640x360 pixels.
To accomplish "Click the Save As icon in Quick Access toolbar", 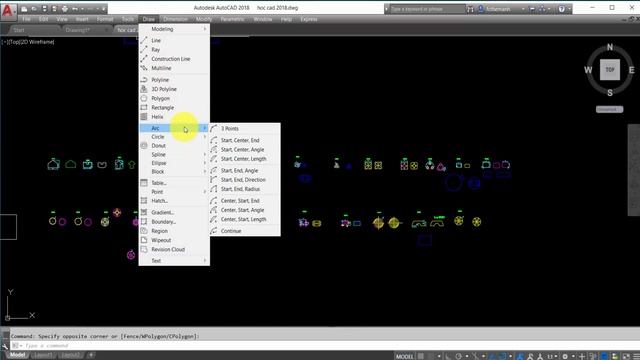I will 54,9.
